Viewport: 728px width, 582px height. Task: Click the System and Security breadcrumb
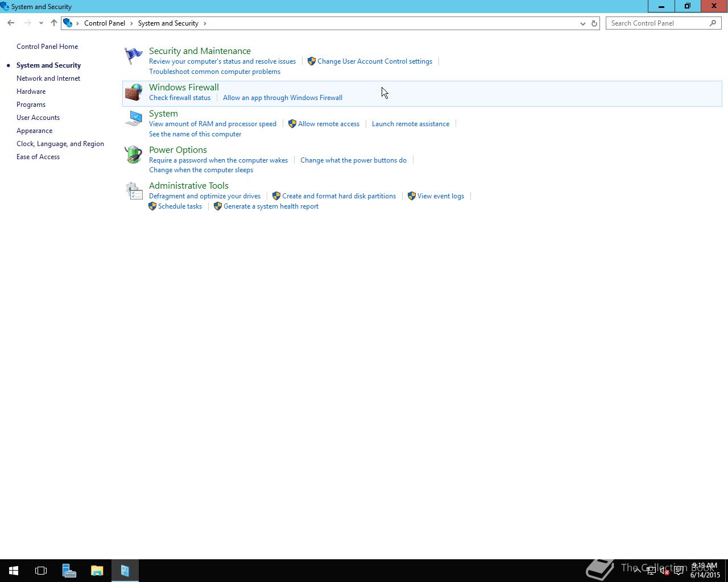coord(168,23)
